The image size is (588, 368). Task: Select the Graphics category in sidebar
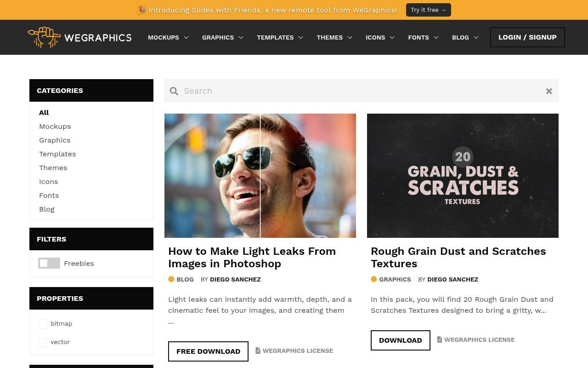click(x=55, y=140)
